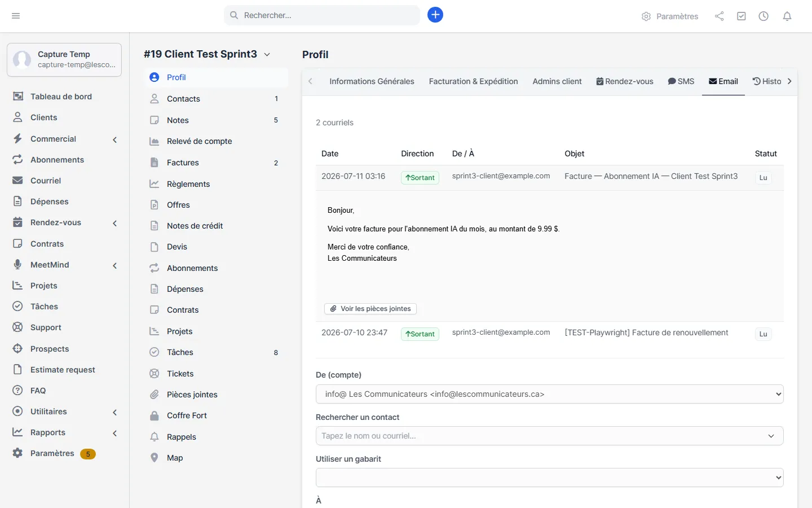
Task: Expand the Rendez-vous sidebar submenu
Action: [x=115, y=223]
